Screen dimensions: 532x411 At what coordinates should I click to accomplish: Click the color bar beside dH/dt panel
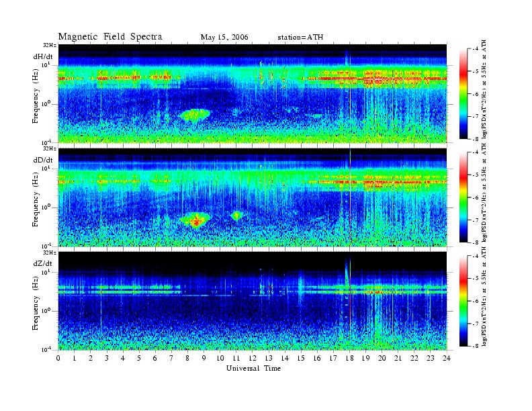pos(463,94)
